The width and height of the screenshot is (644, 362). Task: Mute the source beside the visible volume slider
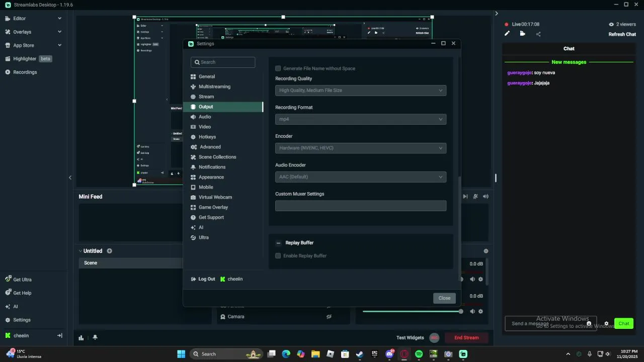[472, 311]
